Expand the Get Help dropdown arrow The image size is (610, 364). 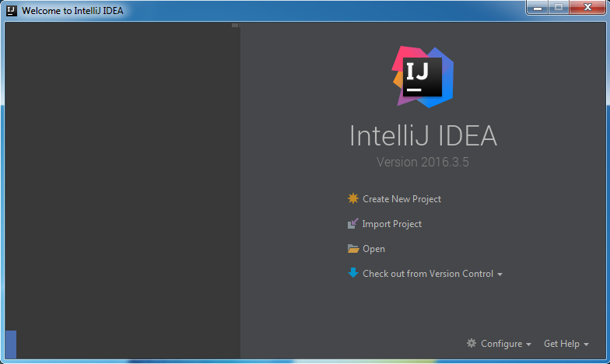point(586,345)
